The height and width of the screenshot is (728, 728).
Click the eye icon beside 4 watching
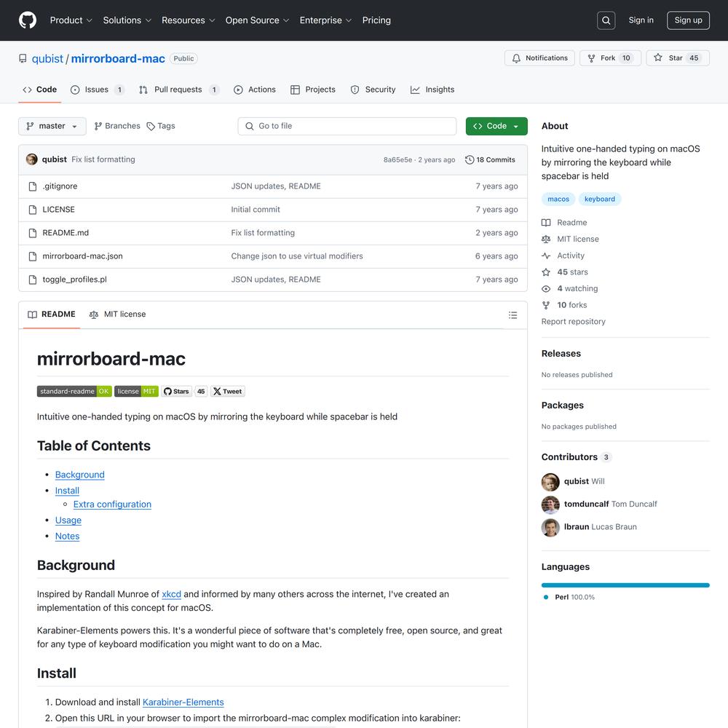(546, 289)
